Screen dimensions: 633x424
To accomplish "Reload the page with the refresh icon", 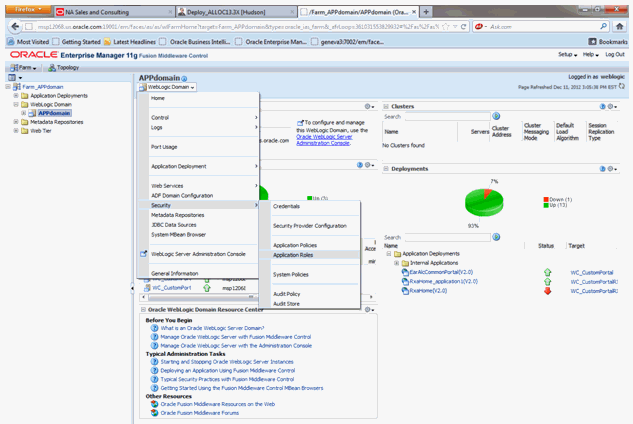I will point(463,27).
